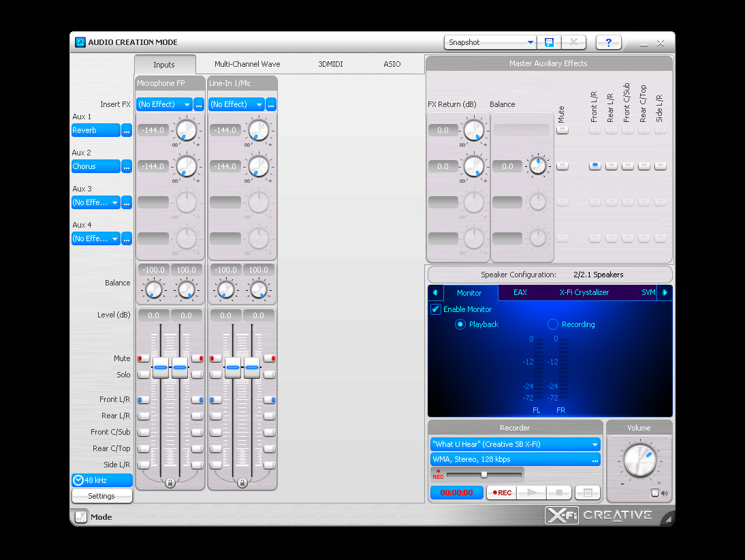Open Microphone FP Insert FX ellipsis options
The image size is (745, 560).
coord(199,105)
